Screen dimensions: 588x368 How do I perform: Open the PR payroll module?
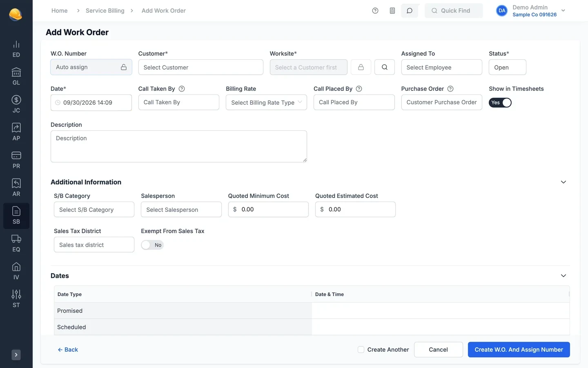pos(16,160)
